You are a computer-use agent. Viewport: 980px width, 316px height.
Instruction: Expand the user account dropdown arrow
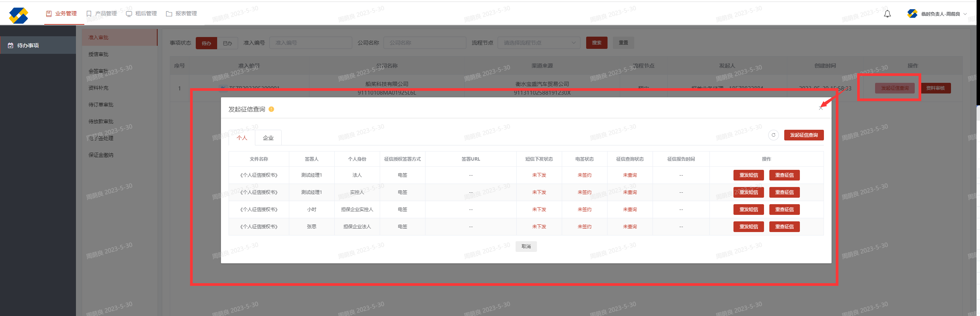965,14
